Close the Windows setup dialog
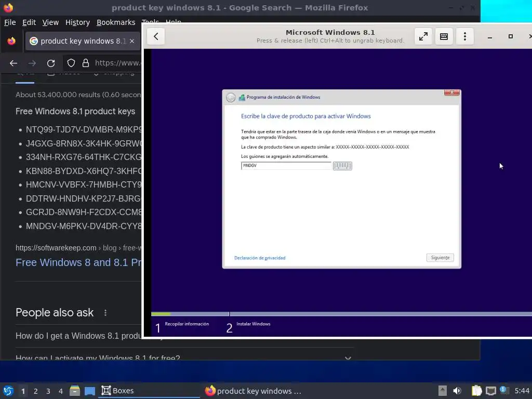The image size is (532, 399). (x=451, y=92)
